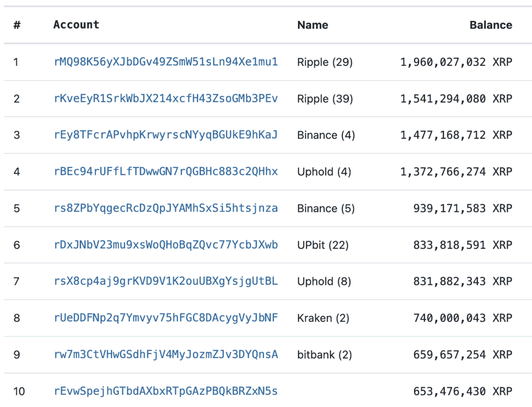Image resolution: width=532 pixels, height=407 pixels.
Task: Select the name Kraken (2)
Action: (323, 318)
